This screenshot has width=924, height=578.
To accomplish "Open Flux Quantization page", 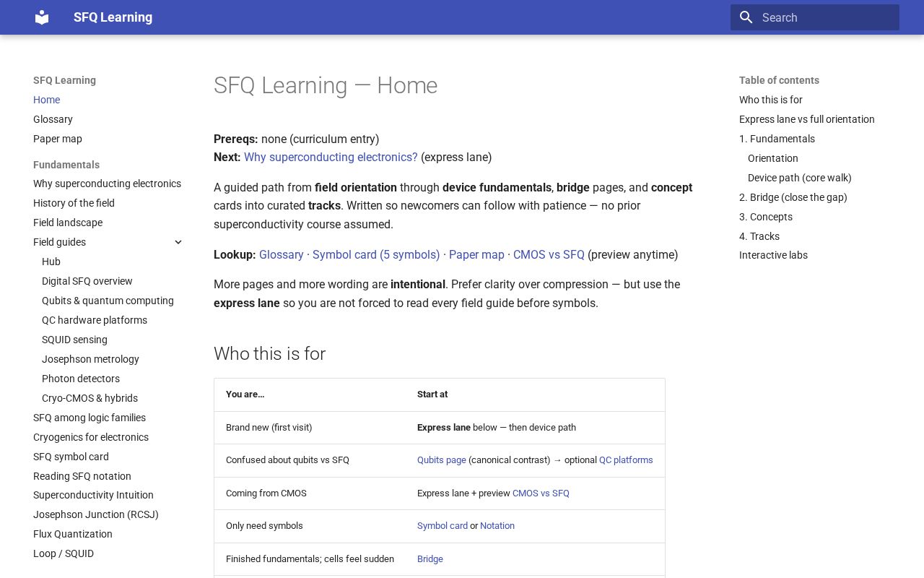I will coord(73,534).
